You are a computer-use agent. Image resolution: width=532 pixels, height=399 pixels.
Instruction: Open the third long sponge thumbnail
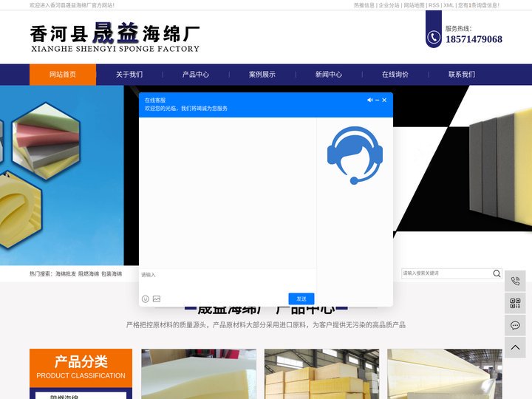tap(445, 374)
